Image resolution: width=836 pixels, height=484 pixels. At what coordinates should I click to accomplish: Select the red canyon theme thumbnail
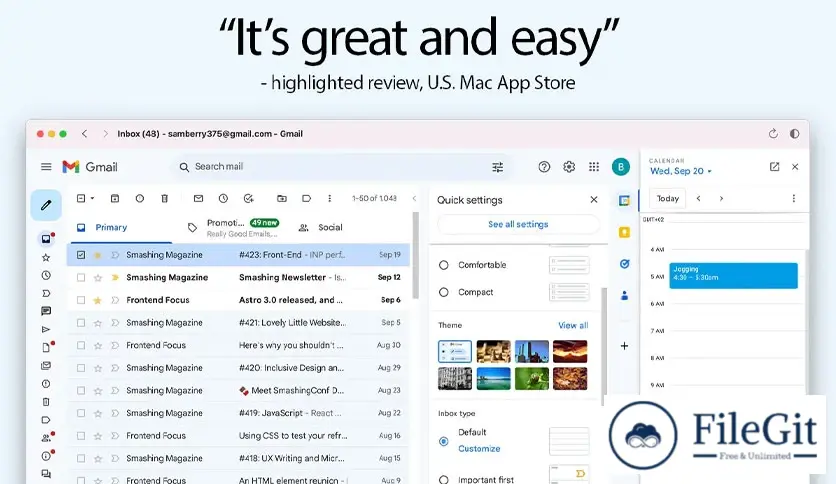tap(570, 351)
